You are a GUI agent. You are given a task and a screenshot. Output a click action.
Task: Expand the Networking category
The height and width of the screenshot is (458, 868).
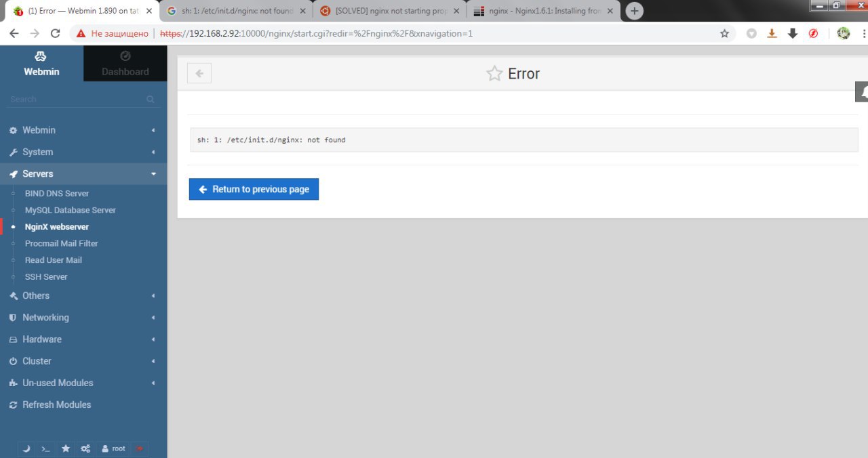[83, 317]
